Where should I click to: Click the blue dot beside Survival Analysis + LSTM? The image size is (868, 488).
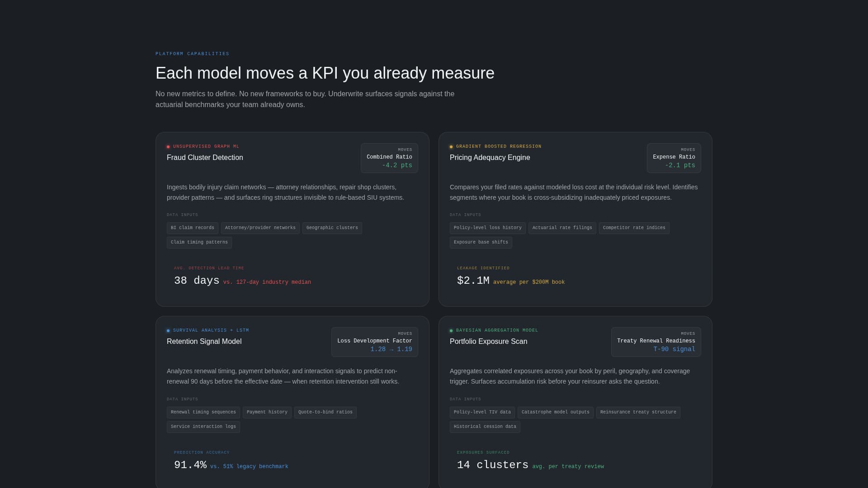(168, 331)
